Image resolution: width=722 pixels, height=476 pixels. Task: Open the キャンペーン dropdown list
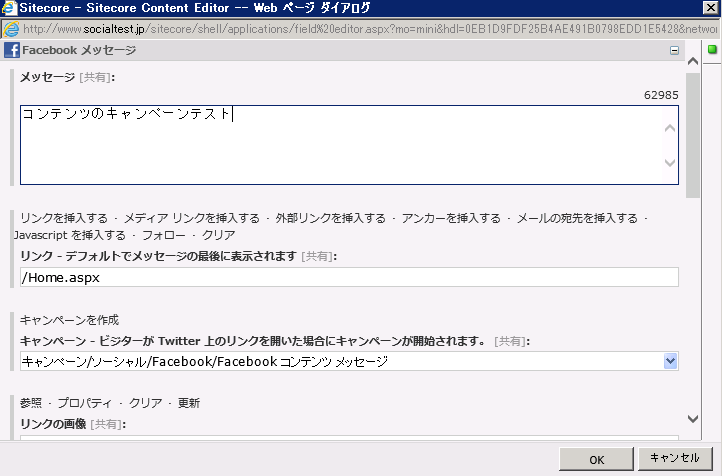click(x=670, y=361)
